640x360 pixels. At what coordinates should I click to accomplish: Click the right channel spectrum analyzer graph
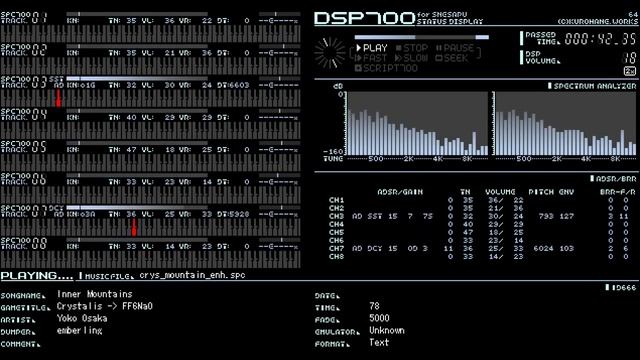pos(565,123)
